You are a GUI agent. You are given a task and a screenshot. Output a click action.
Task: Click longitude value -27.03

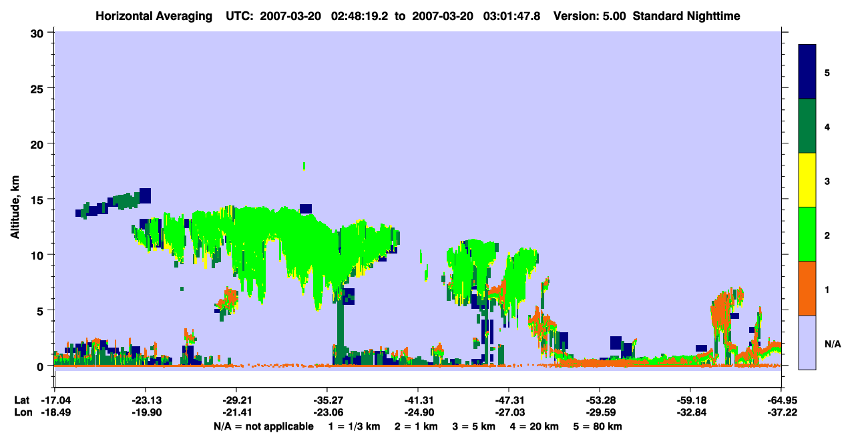pyautogui.click(x=509, y=413)
